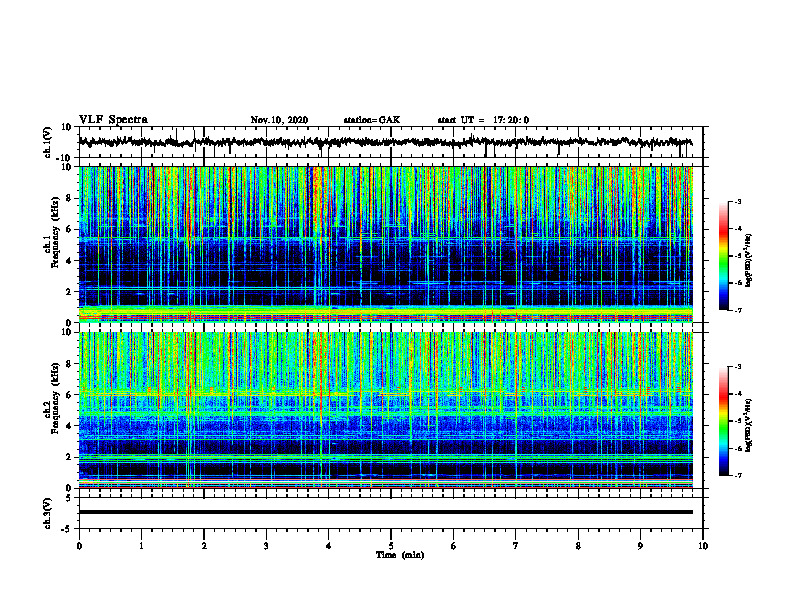Click the ch.1 spectrogram color scale bar
This screenshot has width=792, height=612.
723,256
